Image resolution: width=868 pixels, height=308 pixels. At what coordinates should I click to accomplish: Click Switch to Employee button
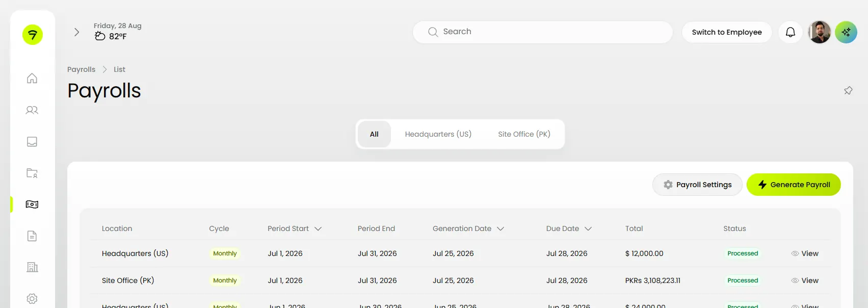tap(727, 32)
